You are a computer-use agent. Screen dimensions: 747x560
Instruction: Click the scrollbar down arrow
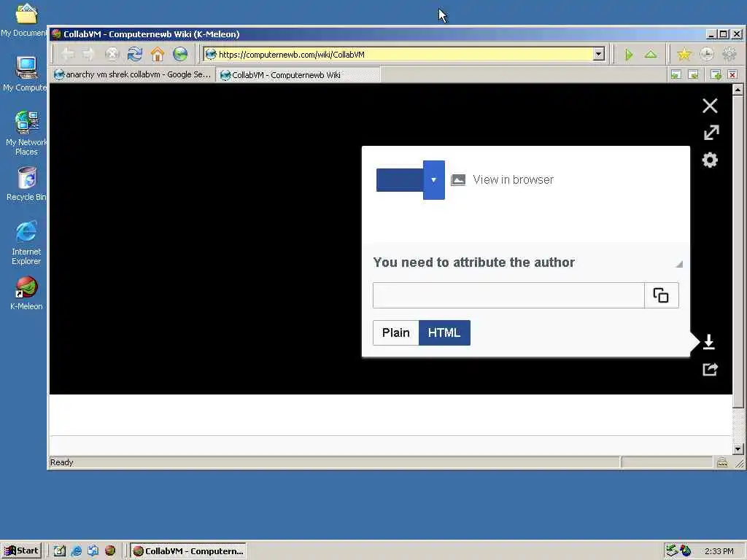click(738, 449)
